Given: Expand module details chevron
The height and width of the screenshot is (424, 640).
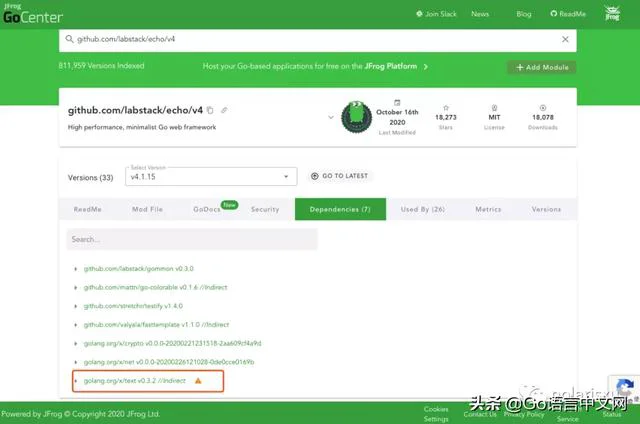Looking at the screenshot, I should [331, 117].
